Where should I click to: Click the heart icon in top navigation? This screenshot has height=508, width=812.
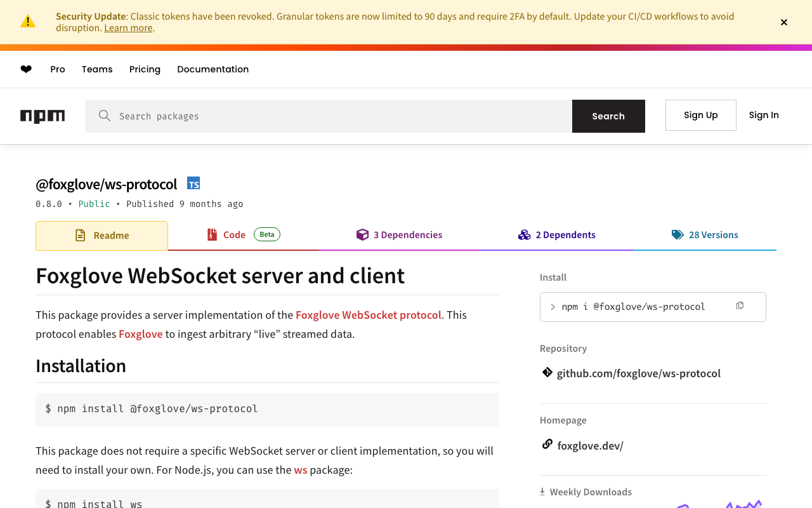click(26, 69)
